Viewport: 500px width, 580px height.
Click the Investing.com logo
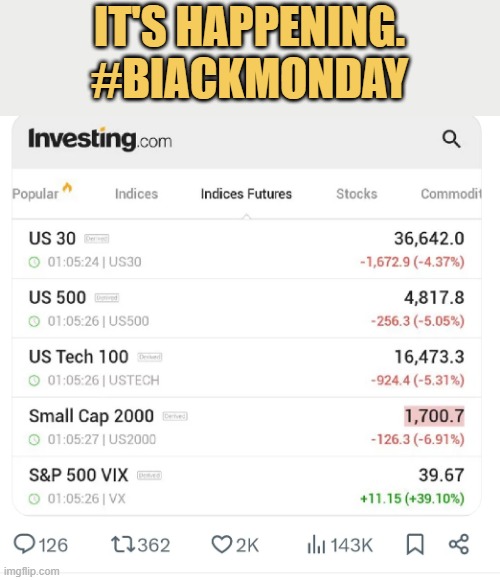click(x=100, y=139)
